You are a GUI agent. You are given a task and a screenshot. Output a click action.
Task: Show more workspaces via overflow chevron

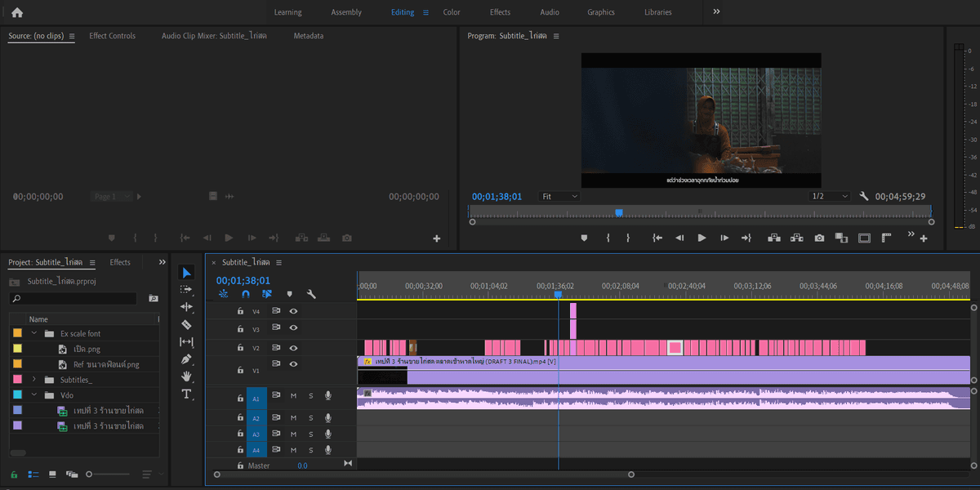[716, 12]
